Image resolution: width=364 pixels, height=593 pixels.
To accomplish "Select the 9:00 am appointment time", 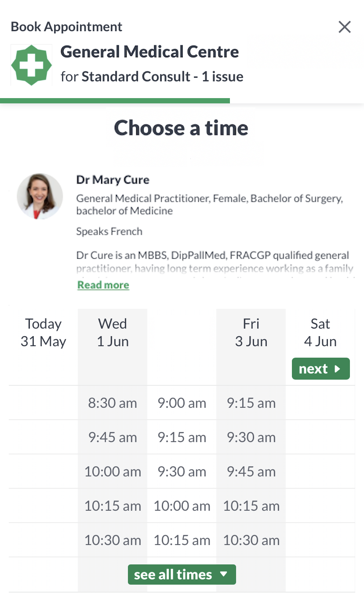I will coord(182,403).
